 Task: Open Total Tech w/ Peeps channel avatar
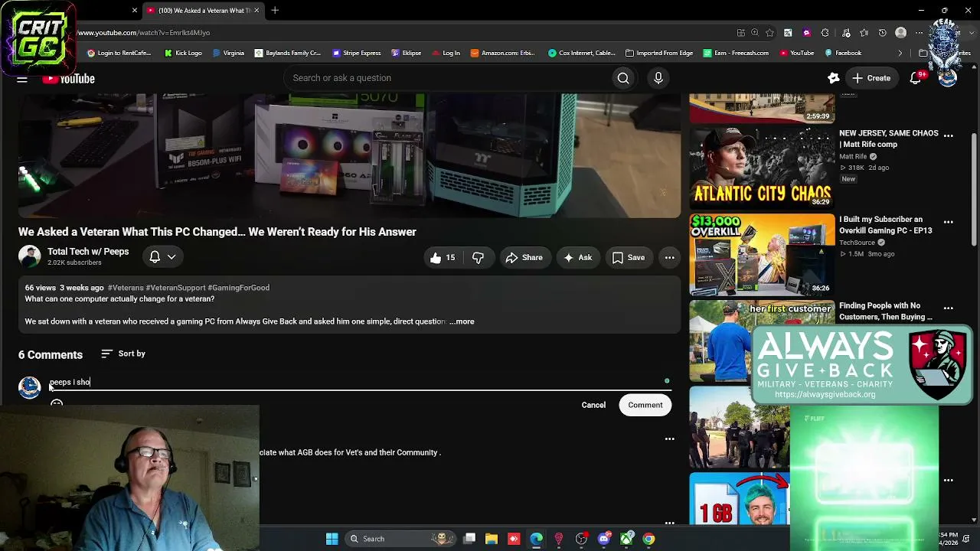tap(30, 257)
